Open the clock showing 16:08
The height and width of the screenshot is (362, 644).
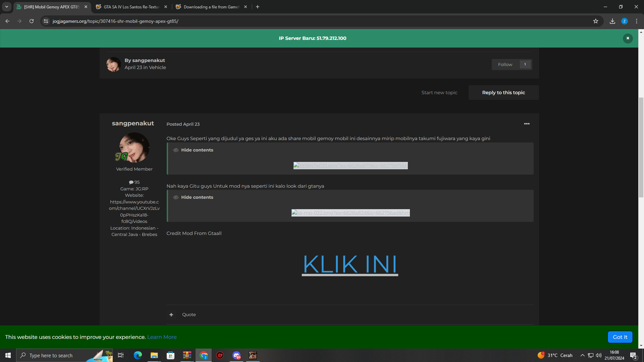[614, 355]
